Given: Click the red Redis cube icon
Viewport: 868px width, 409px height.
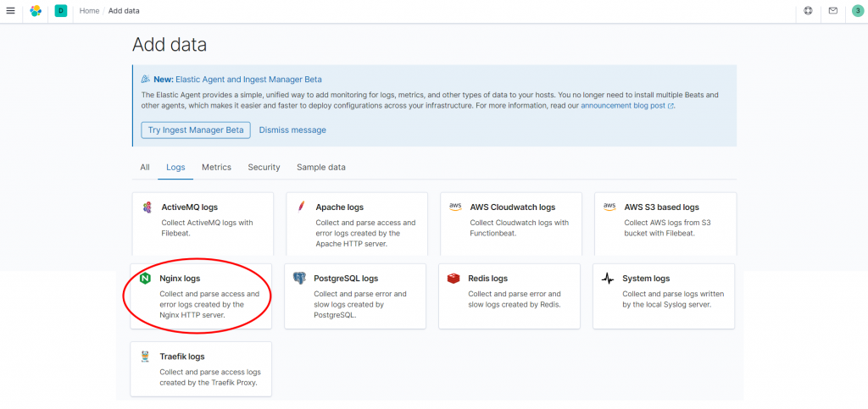Looking at the screenshot, I should tap(453, 279).
